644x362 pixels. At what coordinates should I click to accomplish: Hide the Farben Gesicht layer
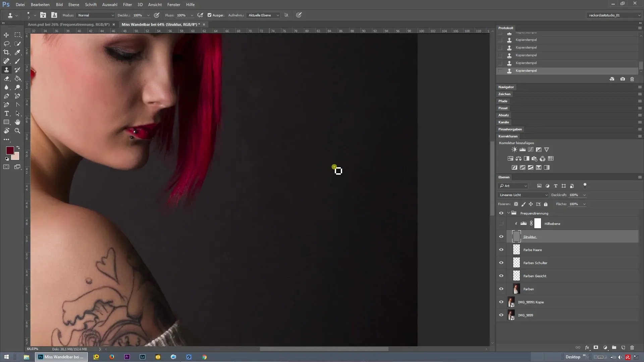[501, 276]
